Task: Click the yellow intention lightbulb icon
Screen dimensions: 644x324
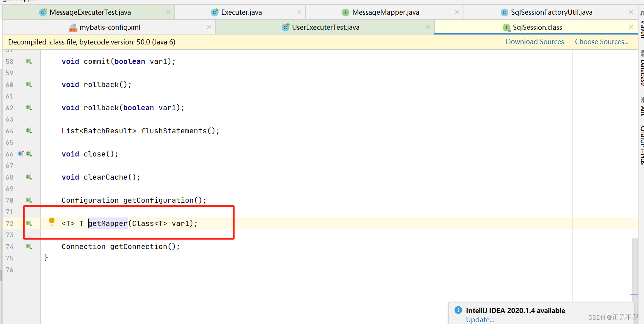Action: tap(52, 222)
